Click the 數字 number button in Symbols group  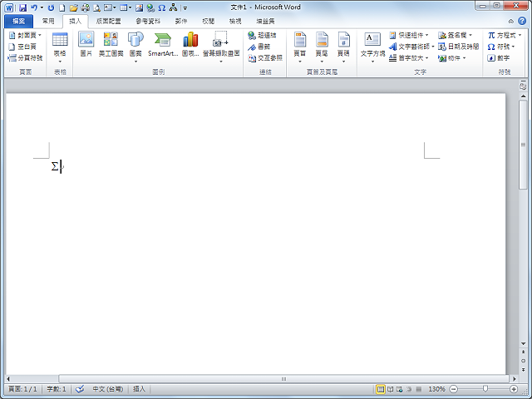[x=499, y=58]
